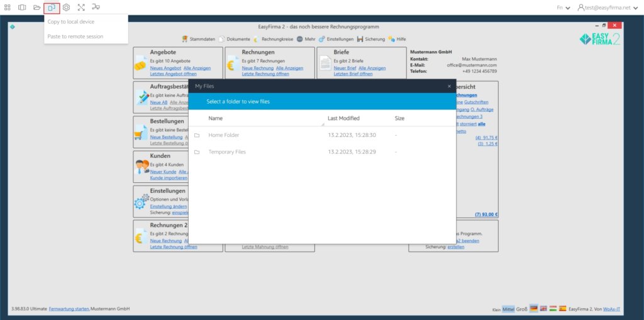Click the Rechnungen euro document icon

[x=233, y=63]
